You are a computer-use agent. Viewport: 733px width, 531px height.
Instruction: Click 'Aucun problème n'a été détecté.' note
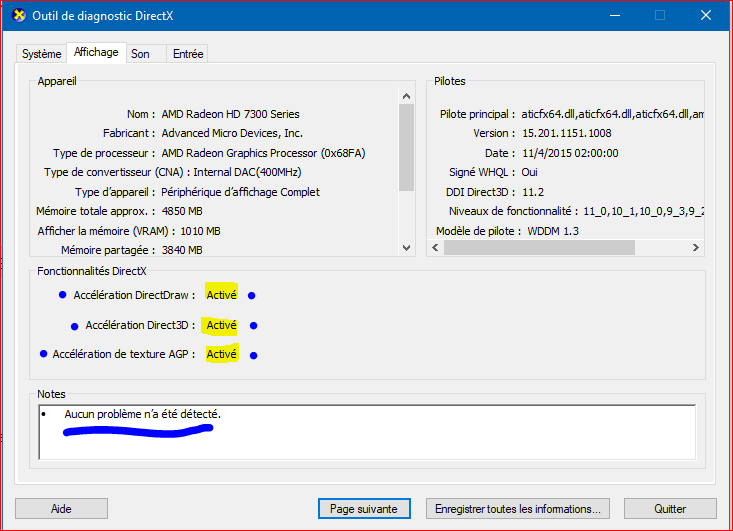click(143, 414)
